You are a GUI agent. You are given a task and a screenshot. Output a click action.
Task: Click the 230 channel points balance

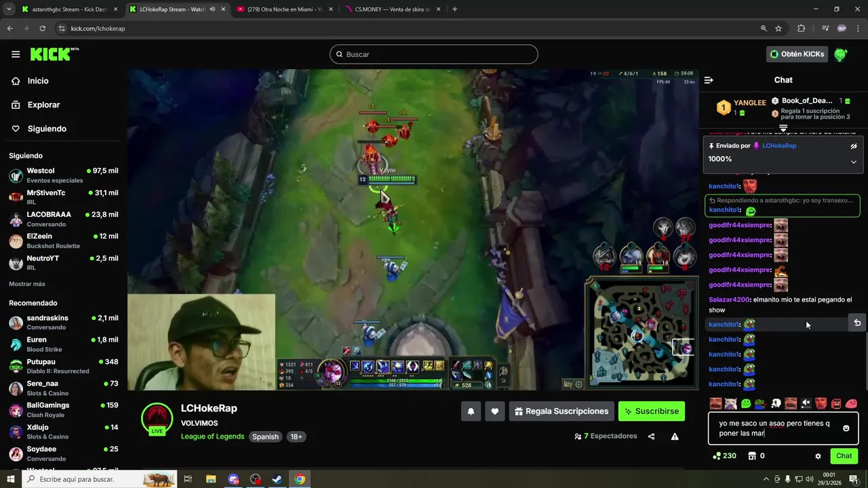(x=724, y=456)
